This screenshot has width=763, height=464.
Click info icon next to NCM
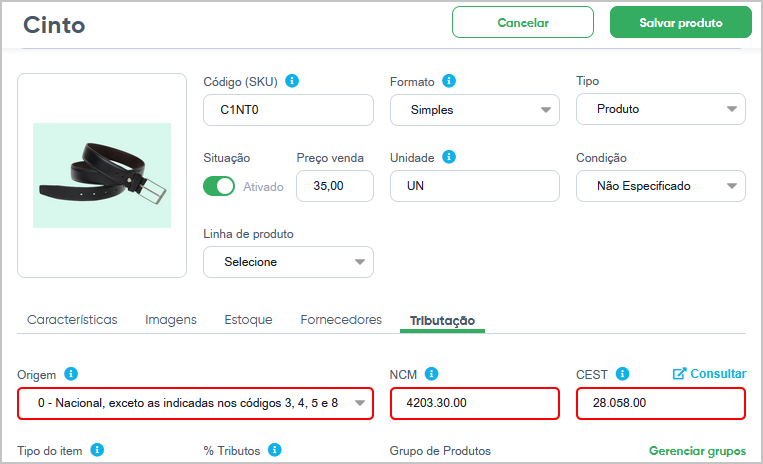[431, 374]
